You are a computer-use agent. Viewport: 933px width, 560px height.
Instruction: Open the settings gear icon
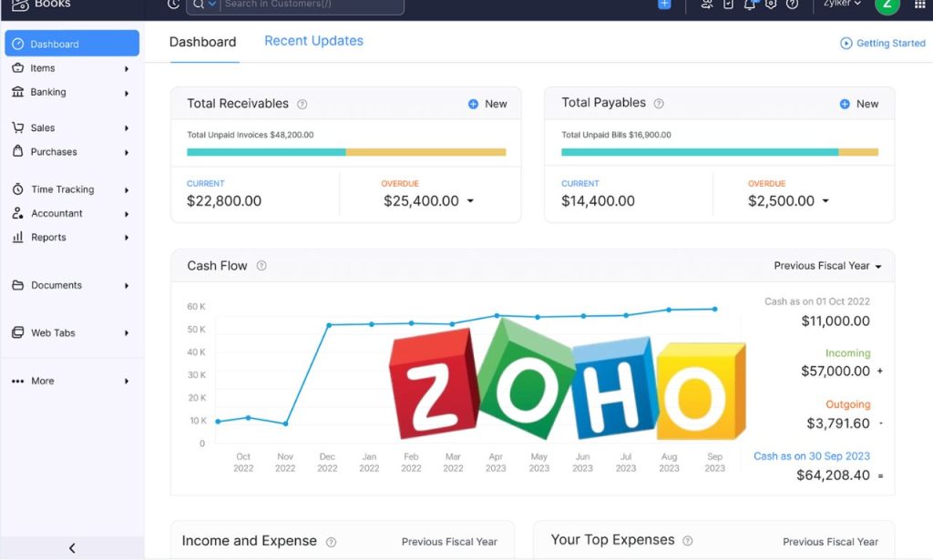(771, 5)
